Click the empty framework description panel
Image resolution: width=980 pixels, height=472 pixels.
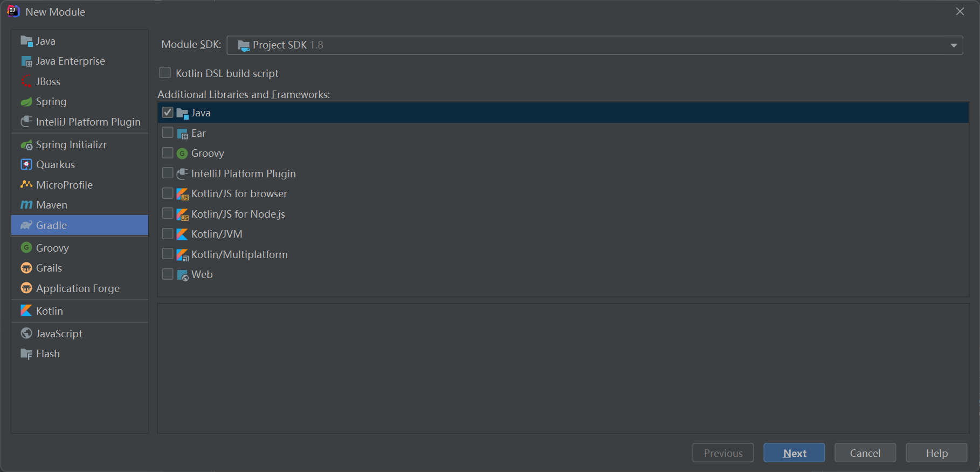(x=563, y=369)
